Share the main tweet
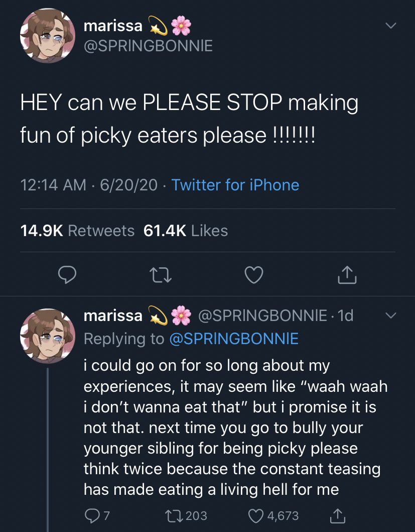The image size is (415, 532). coord(347,274)
